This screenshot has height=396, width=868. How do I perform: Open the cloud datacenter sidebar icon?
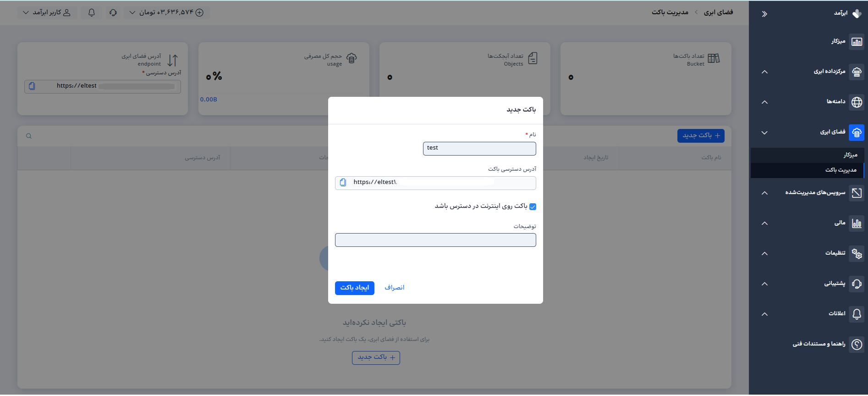[857, 72]
